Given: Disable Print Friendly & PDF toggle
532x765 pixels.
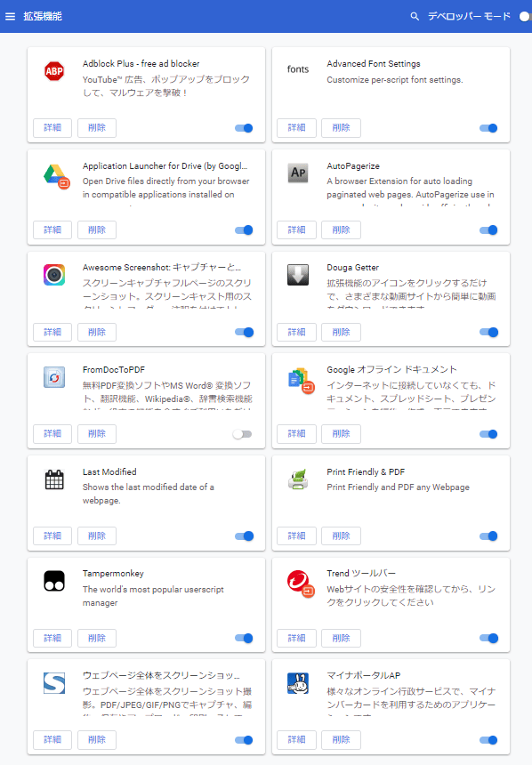Looking at the screenshot, I should (x=488, y=536).
